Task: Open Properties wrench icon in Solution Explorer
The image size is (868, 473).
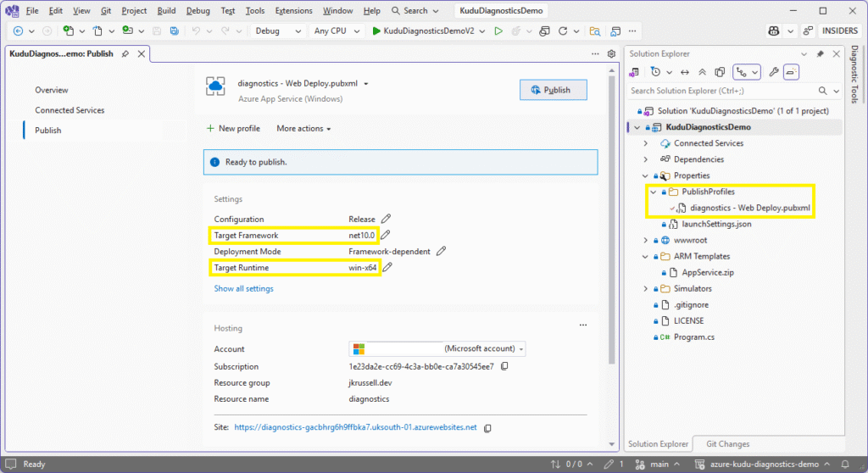Action: coord(774,72)
